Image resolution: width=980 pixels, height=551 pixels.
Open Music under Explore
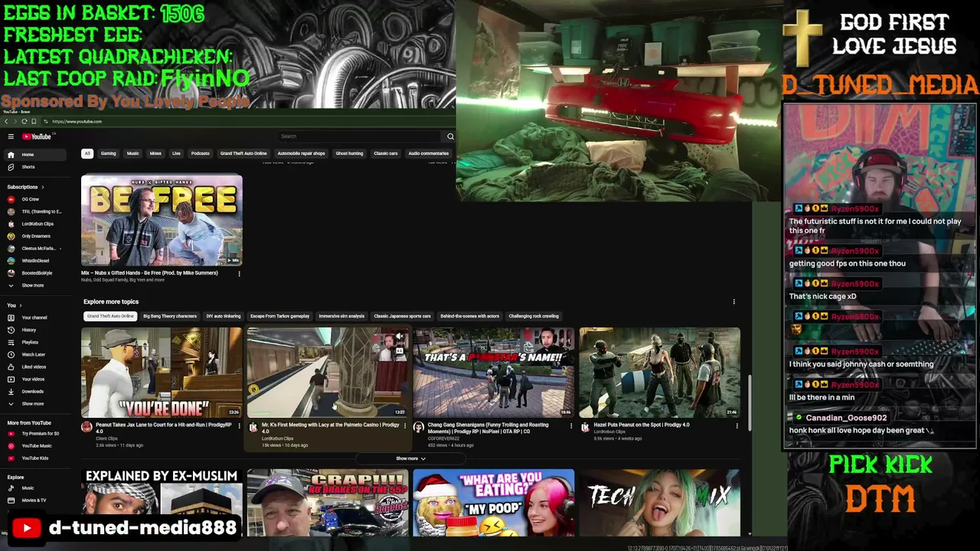tap(28, 487)
